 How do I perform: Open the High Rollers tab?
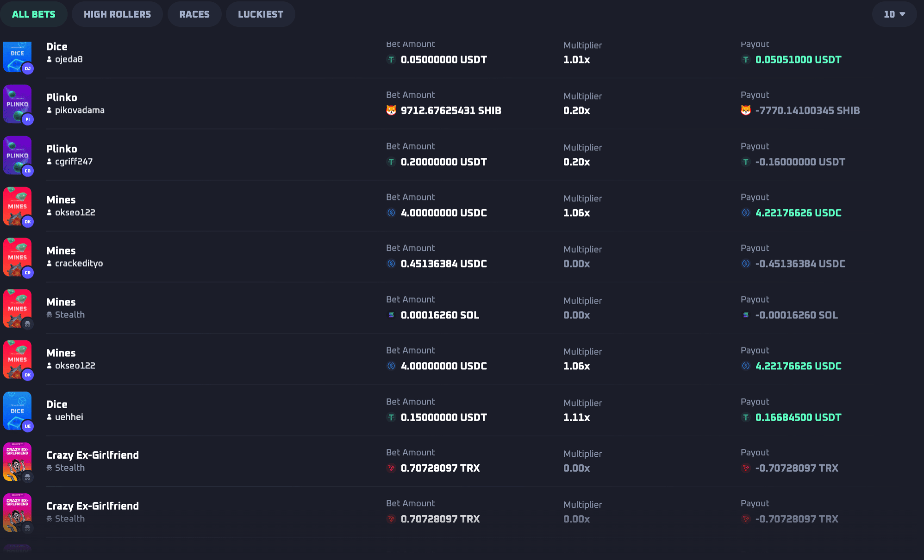(117, 14)
